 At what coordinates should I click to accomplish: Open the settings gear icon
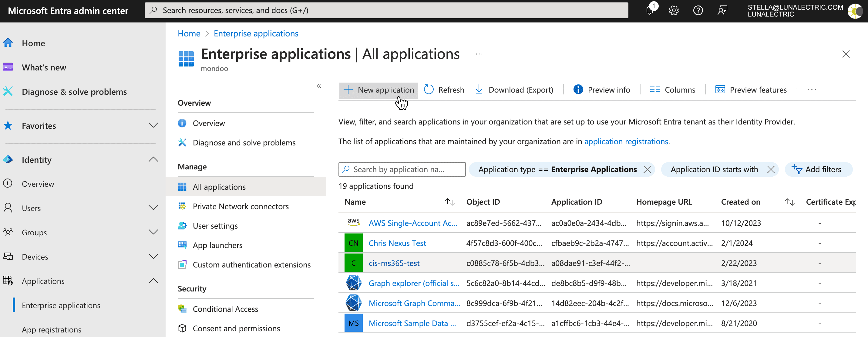(674, 10)
